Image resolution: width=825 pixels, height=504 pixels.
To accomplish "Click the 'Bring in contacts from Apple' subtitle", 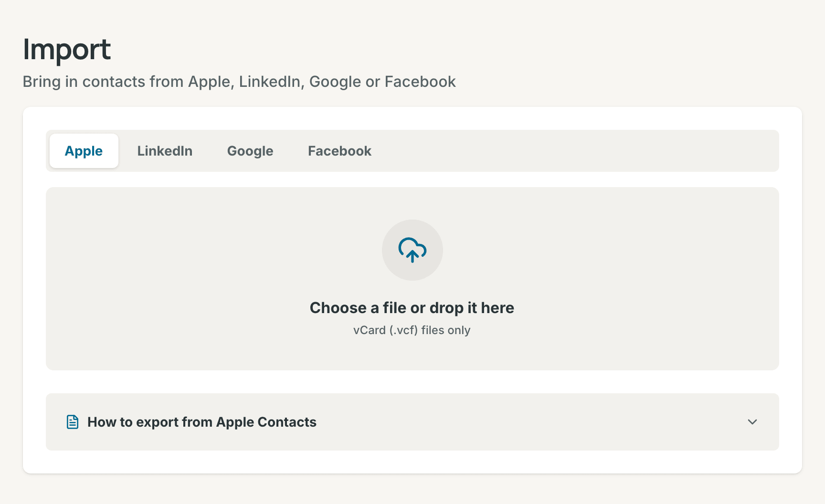I will click(x=239, y=82).
